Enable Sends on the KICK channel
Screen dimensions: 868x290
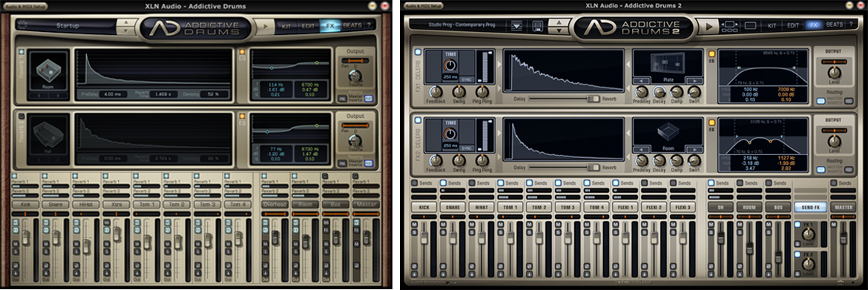(415, 183)
